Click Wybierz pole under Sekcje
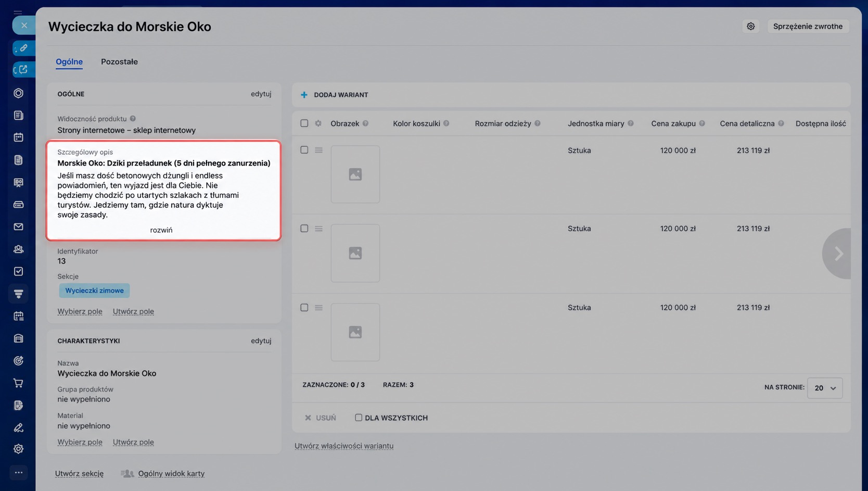The image size is (868, 491). (80, 311)
